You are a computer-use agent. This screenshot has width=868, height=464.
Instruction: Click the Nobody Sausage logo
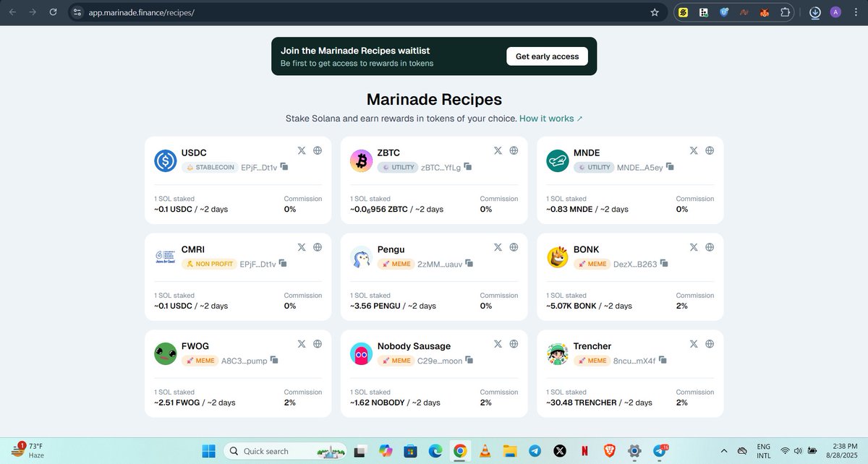[362, 354]
